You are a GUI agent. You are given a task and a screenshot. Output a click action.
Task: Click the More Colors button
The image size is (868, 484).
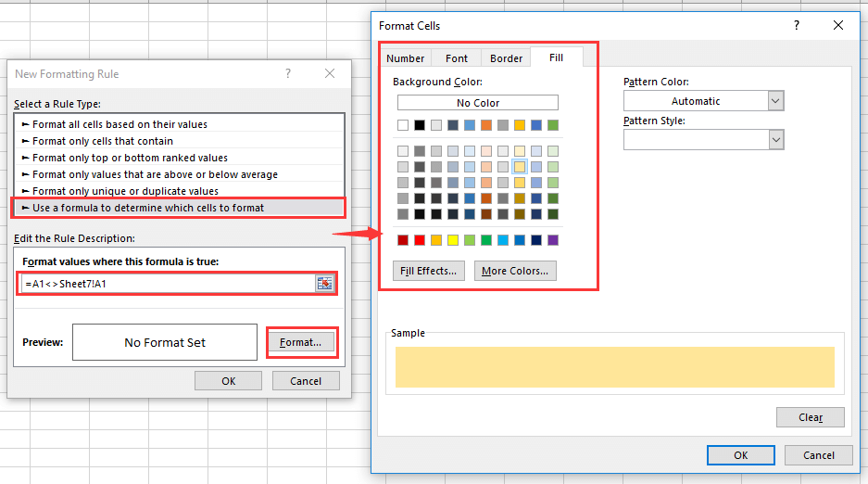click(515, 271)
